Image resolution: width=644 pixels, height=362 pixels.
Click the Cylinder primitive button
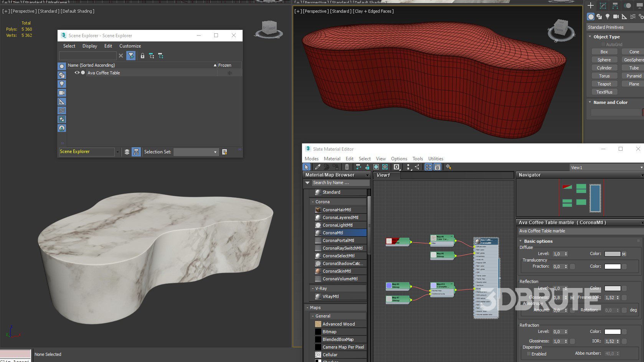[604, 68]
